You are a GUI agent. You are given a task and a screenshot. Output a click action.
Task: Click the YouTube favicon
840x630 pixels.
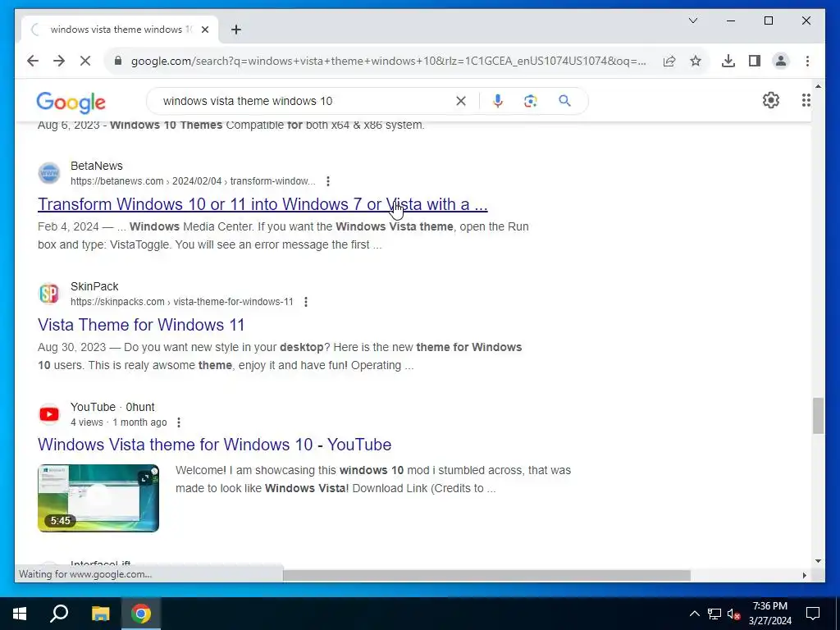(48, 414)
